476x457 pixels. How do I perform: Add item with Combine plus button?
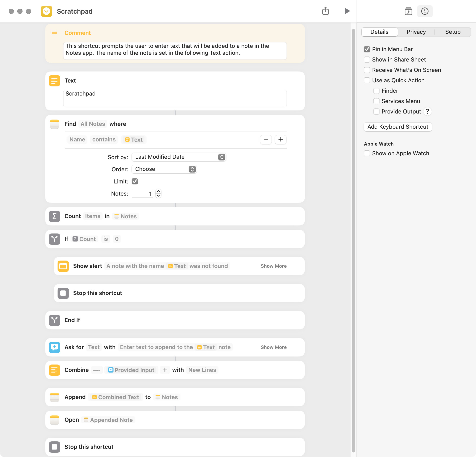point(165,370)
